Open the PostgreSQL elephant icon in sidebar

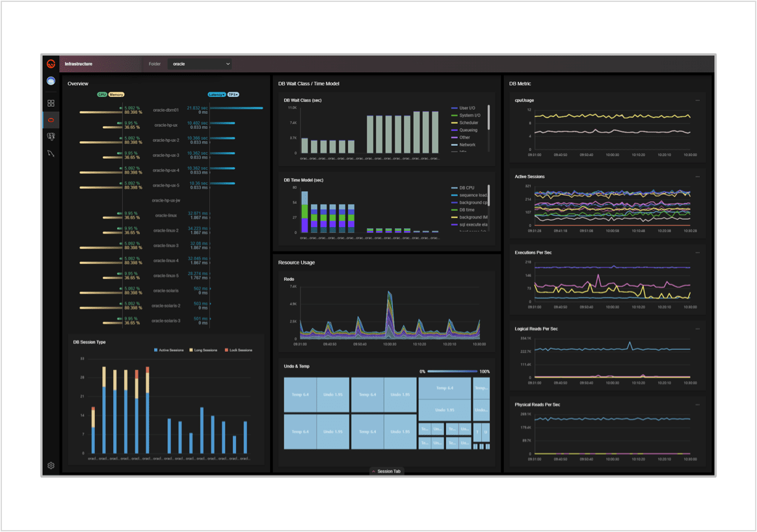51,137
